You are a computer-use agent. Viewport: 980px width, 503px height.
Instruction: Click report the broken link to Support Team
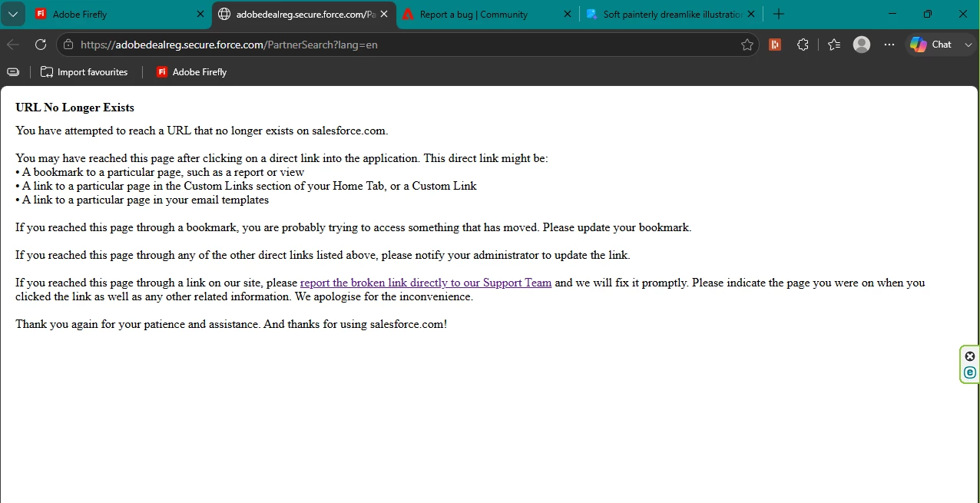pos(425,283)
